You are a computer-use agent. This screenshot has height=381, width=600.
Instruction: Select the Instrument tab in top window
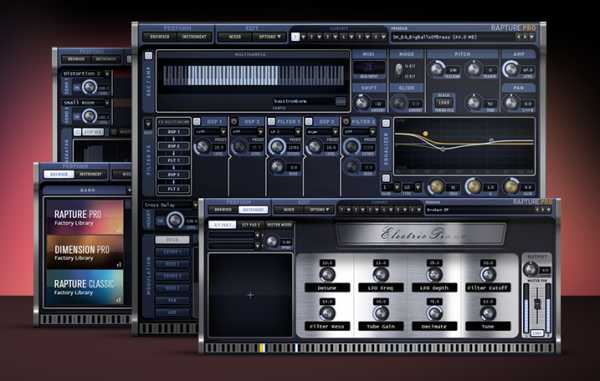194,37
